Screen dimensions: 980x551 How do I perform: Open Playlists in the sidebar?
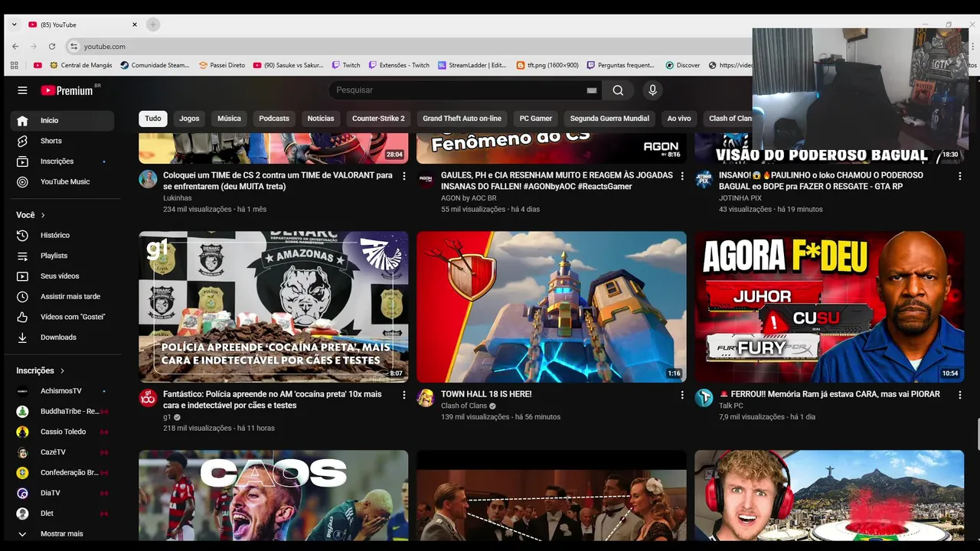(62, 256)
